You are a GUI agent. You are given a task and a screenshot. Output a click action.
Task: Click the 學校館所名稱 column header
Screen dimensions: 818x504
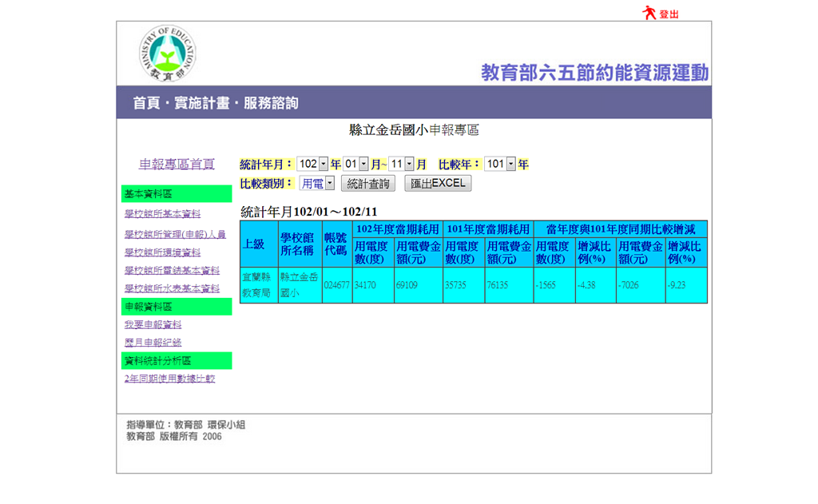pos(300,244)
